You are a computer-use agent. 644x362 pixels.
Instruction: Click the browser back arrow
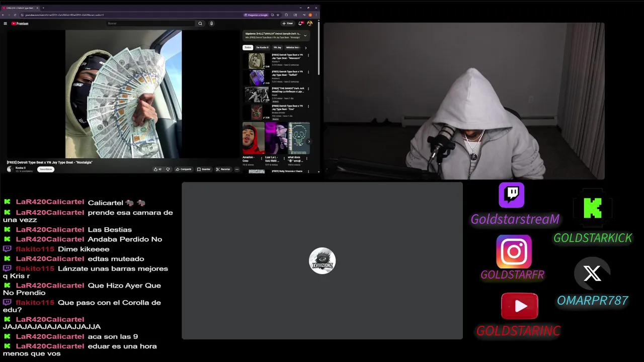(x=3, y=15)
